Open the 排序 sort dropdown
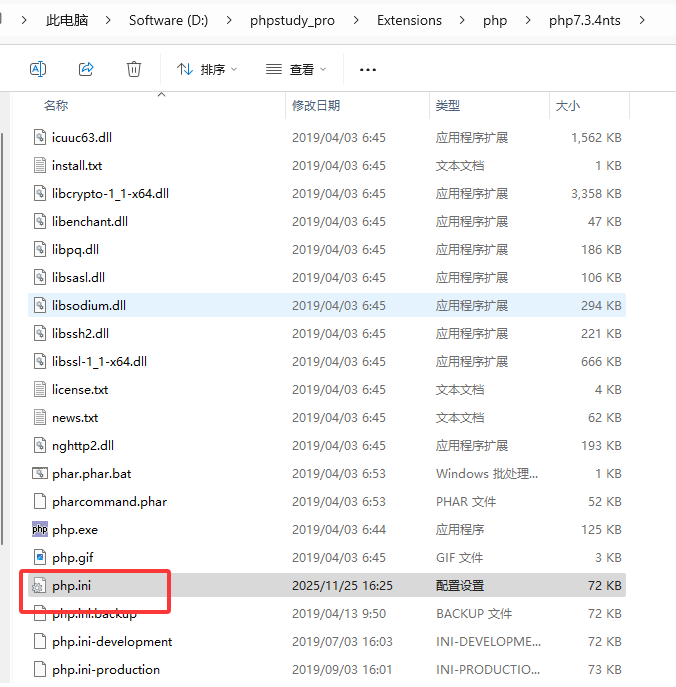 pyautogui.click(x=207, y=69)
